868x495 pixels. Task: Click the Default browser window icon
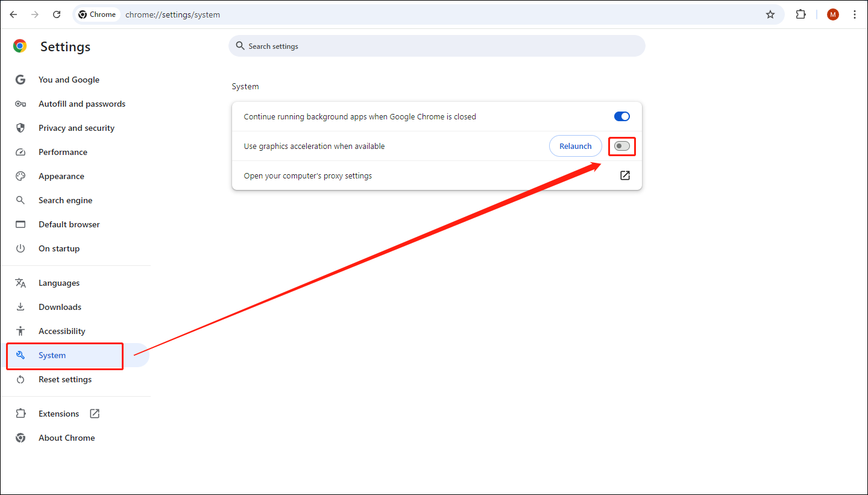(20, 224)
